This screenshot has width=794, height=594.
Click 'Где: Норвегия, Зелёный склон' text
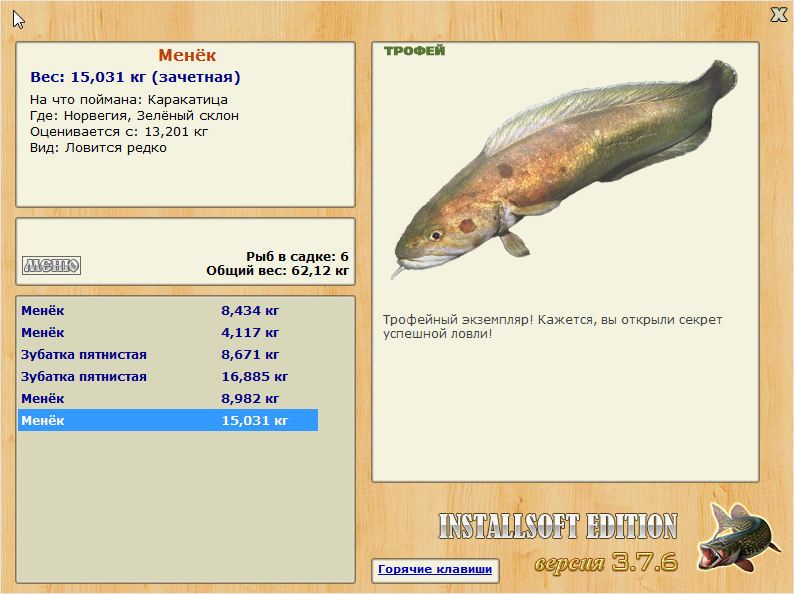tap(134, 116)
